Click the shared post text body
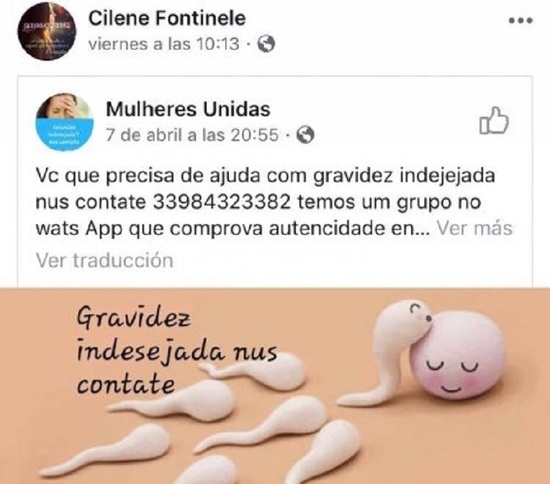550x484 pixels. (274, 202)
